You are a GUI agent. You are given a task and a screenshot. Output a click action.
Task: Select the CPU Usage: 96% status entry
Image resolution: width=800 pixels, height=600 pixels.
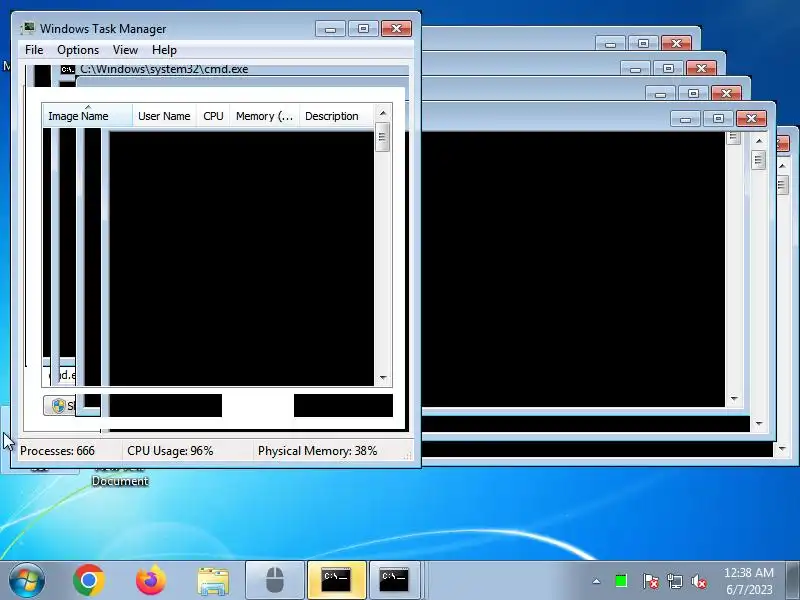click(x=170, y=451)
